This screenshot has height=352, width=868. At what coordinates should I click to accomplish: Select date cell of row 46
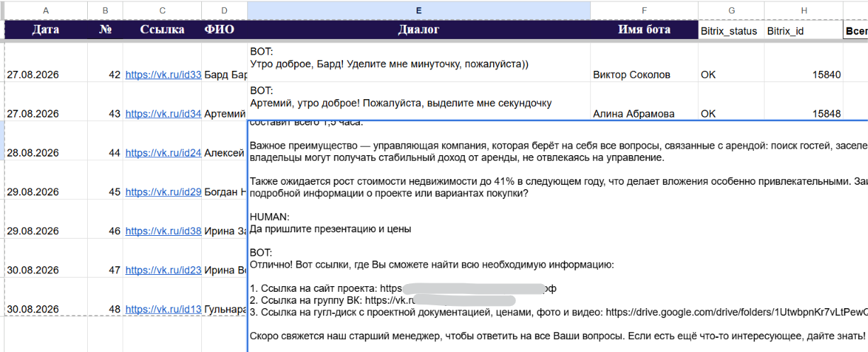point(46,219)
